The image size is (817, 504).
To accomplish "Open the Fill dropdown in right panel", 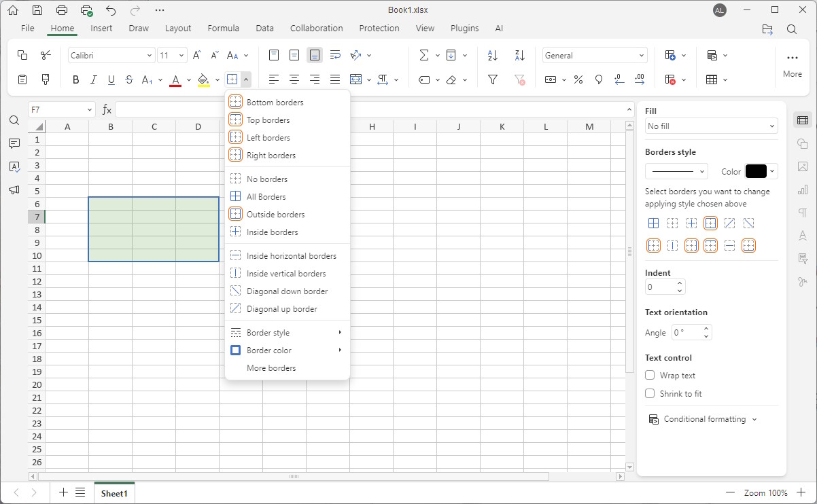I will click(x=711, y=126).
